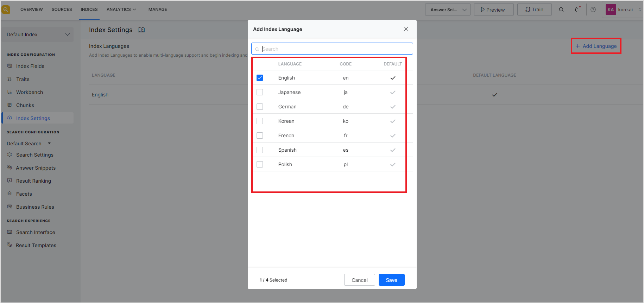Click the KA user avatar
The width and height of the screenshot is (644, 303).
(x=611, y=10)
